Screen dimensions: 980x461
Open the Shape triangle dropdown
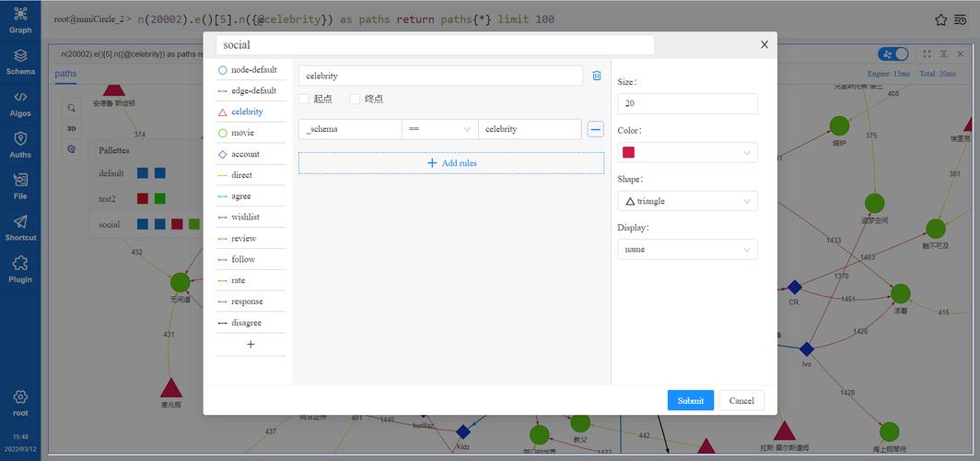pos(687,201)
